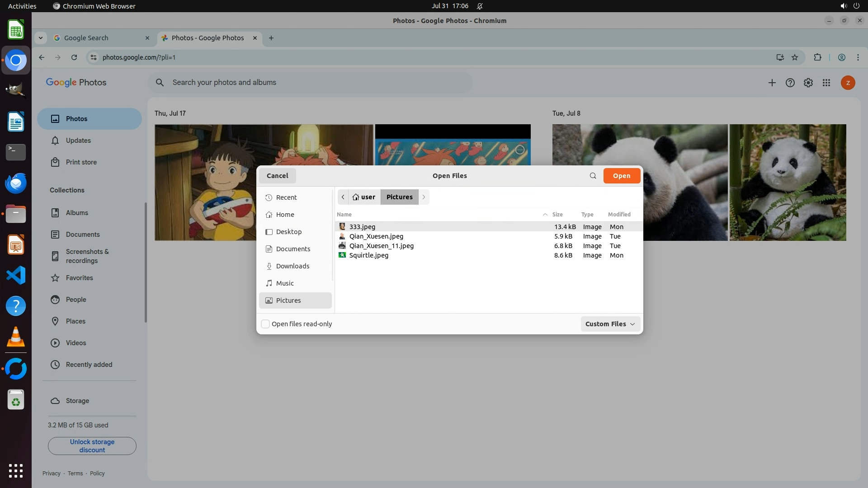868x488 pixels.
Task: Launch VS Code from the dock
Action: [x=16, y=275]
